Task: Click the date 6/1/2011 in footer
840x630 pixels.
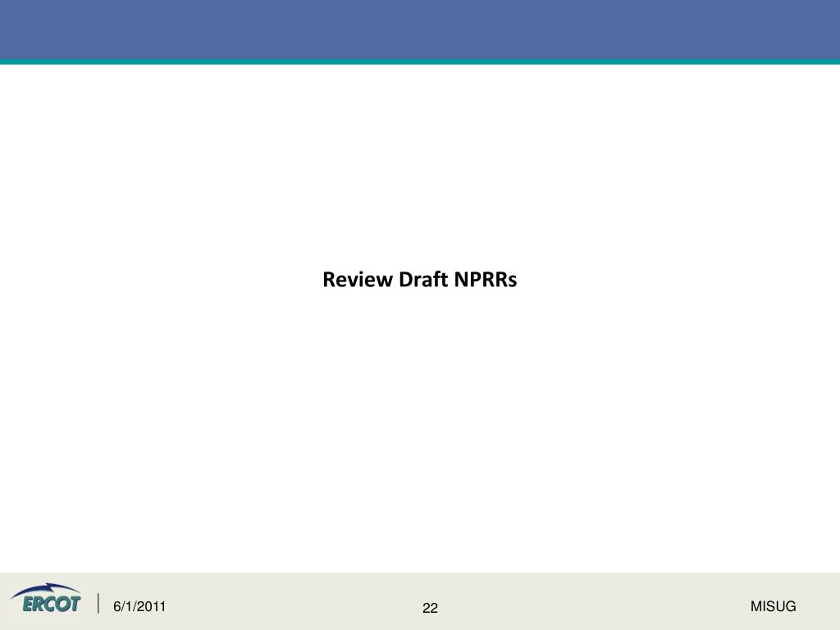Action: click(x=139, y=606)
